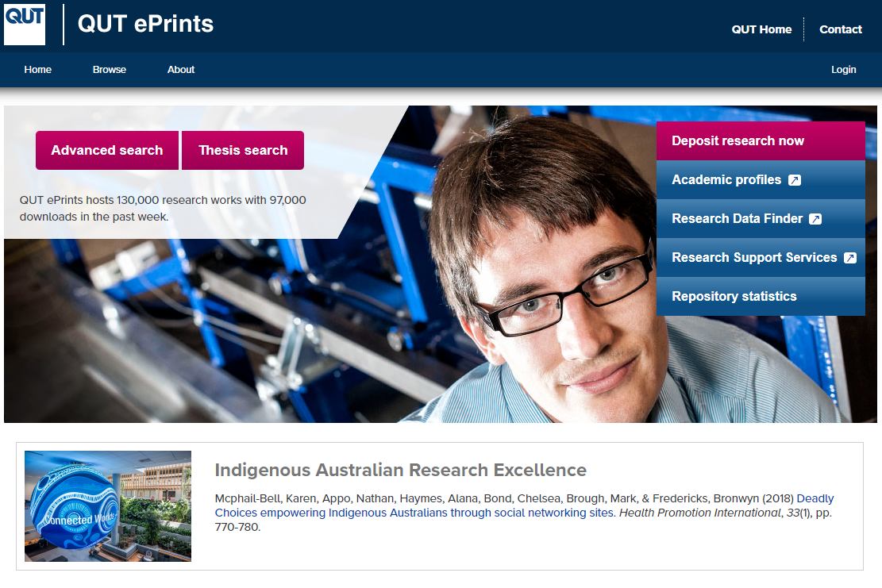The height and width of the screenshot is (588, 882).
Task: Click Deposit research now
Action: tap(761, 140)
